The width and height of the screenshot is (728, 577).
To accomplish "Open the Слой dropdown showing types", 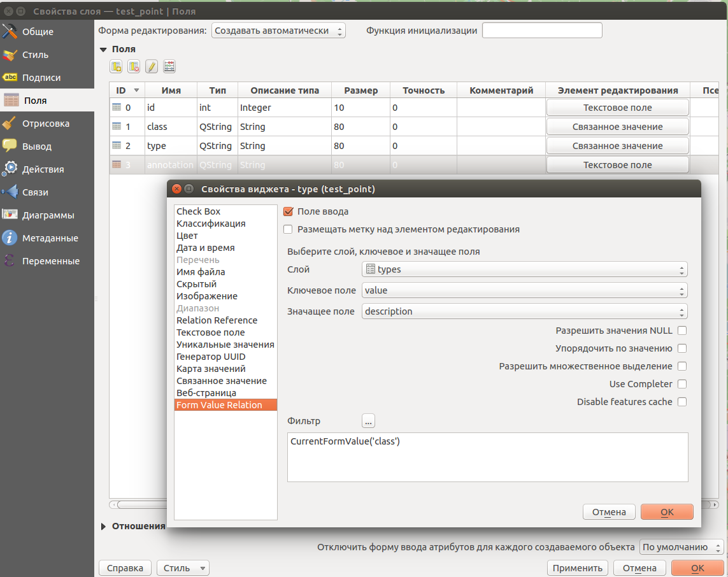I will (524, 269).
